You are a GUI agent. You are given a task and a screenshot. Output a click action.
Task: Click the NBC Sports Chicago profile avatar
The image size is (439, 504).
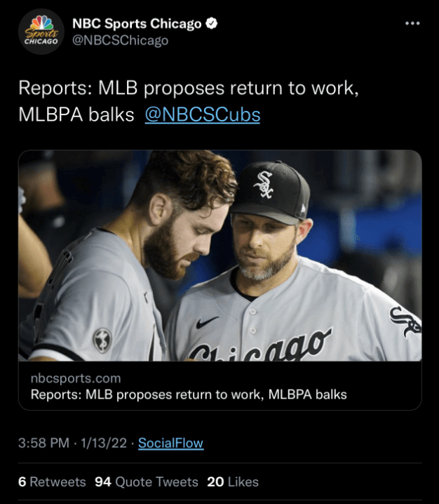pos(41,32)
